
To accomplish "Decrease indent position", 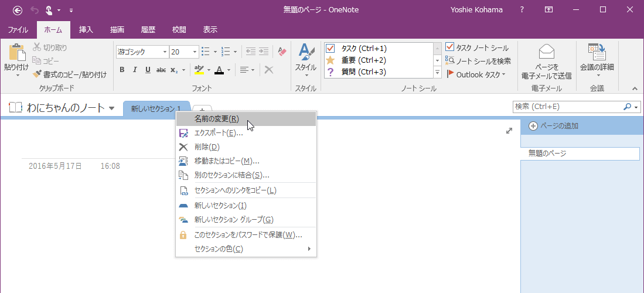I will click(x=251, y=52).
